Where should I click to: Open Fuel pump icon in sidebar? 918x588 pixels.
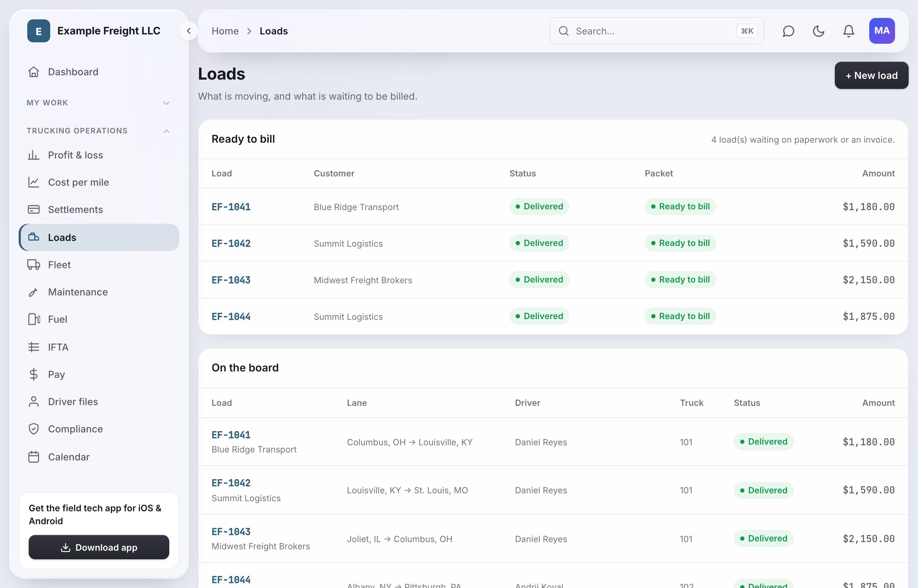point(34,319)
